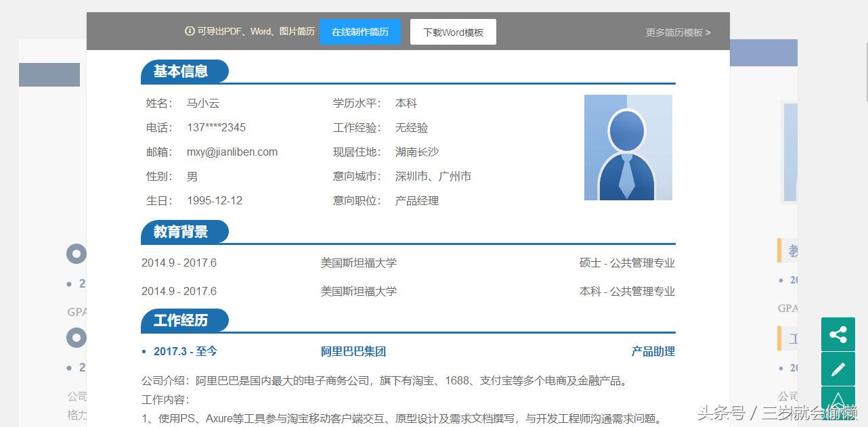This screenshot has height=427, width=868.
Task: Click the blue 基本信息 section banner
Action: tap(184, 71)
